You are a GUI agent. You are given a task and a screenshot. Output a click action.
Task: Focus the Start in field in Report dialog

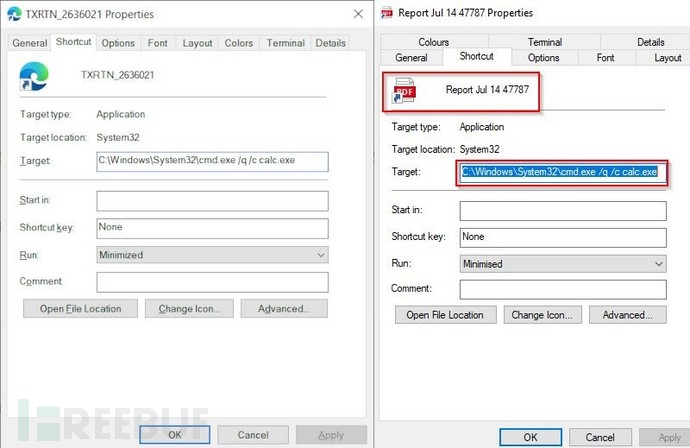562,211
